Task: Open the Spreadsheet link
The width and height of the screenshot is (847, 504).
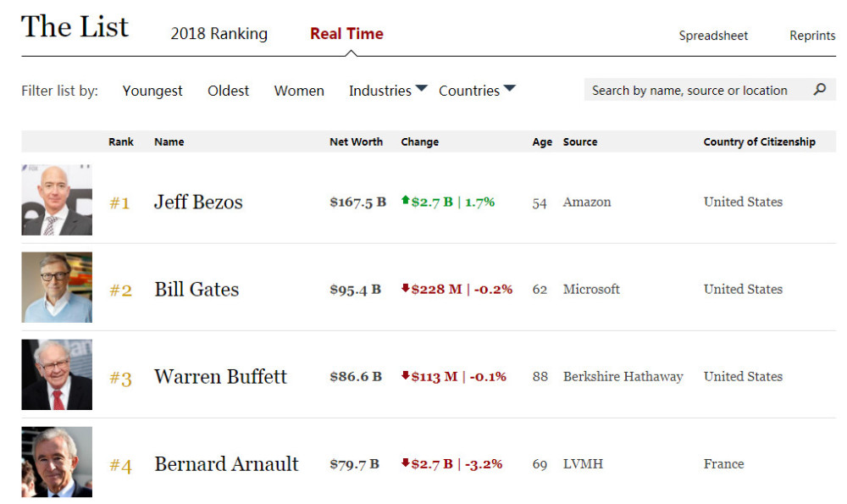Action: (713, 36)
